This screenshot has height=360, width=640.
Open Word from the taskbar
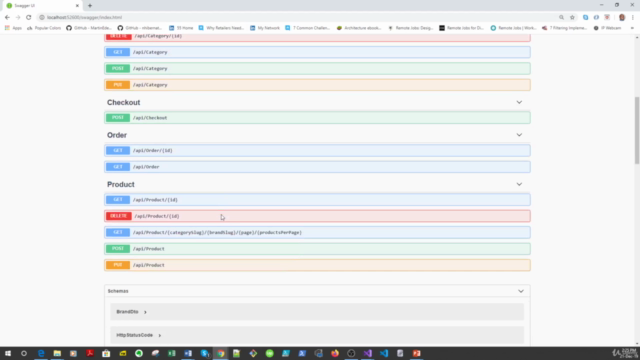coord(188,353)
